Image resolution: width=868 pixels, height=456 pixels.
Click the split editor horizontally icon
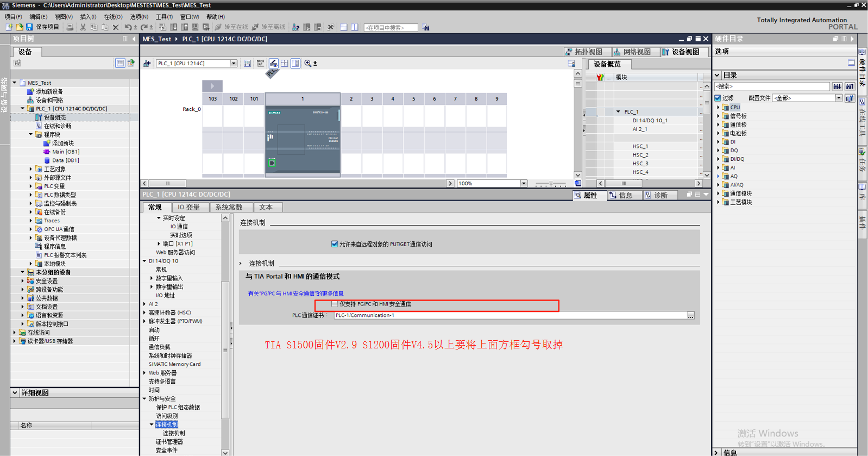[x=344, y=27]
